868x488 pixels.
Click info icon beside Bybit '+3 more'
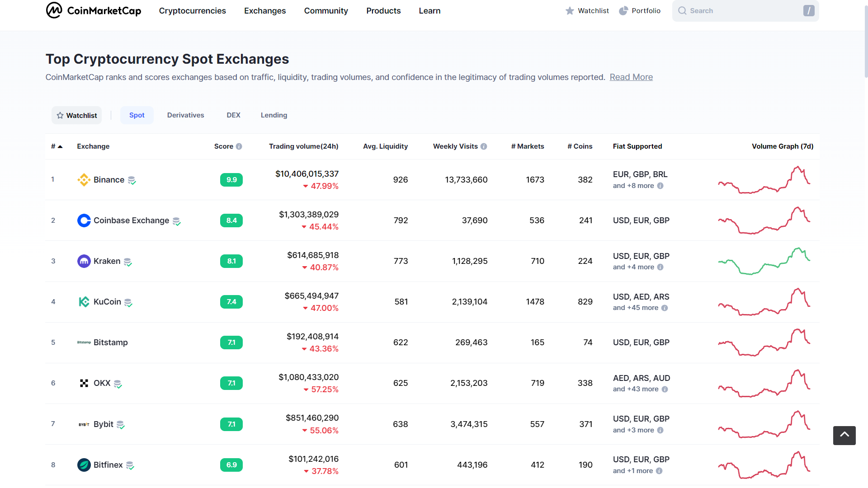coord(660,430)
